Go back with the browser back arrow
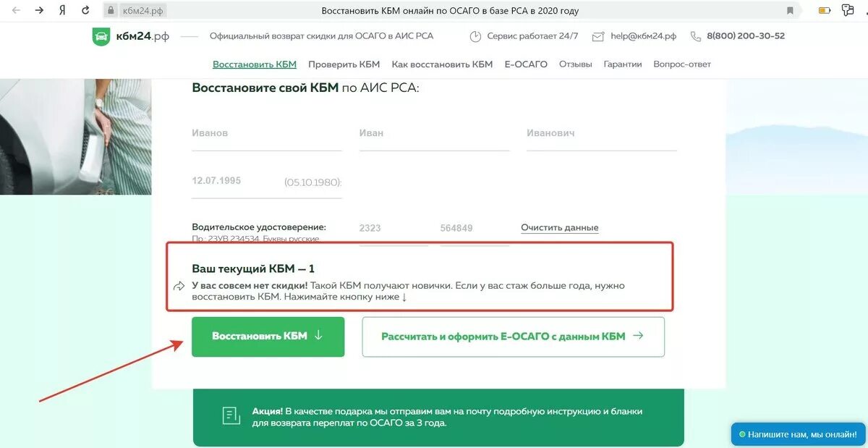The image size is (868, 448). [16, 11]
